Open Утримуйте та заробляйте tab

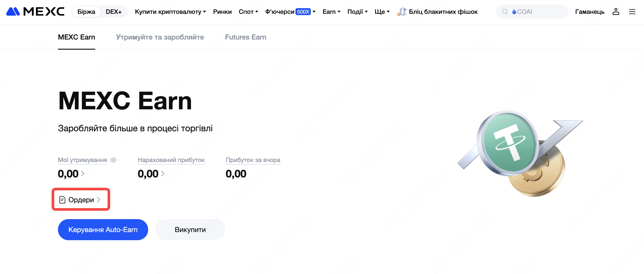(x=160, y=37)
